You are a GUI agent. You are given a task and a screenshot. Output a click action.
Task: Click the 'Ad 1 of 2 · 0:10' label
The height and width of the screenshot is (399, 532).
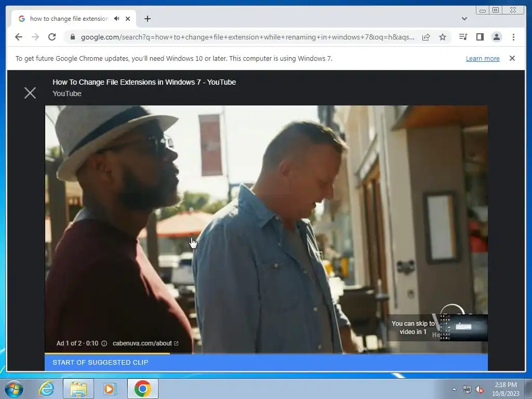pyautogui.click(x=77, y=343)
